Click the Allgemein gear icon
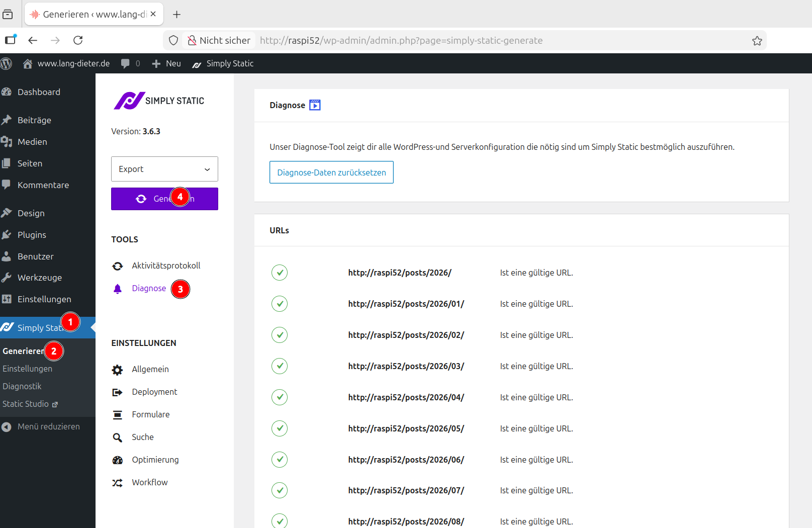This screenshot has height=528, width=812. (117, 370)
